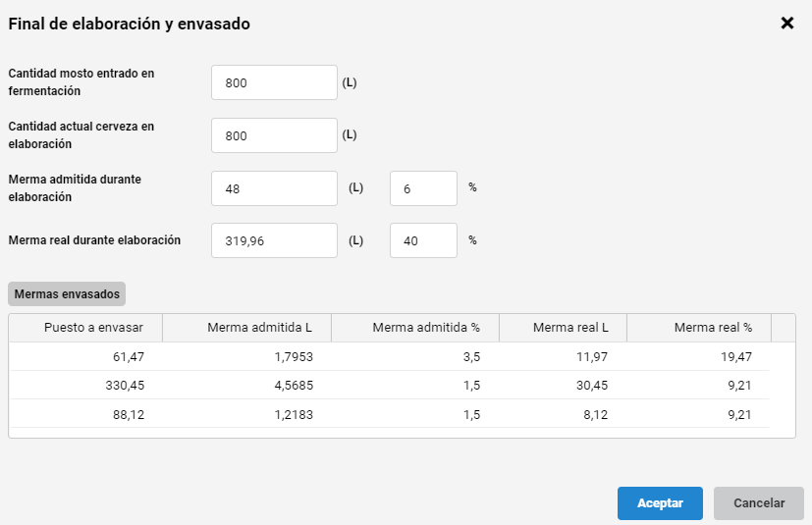812x525 pixels.
Task: Sort by Merma admitida L column header
Action: [247, 327]
